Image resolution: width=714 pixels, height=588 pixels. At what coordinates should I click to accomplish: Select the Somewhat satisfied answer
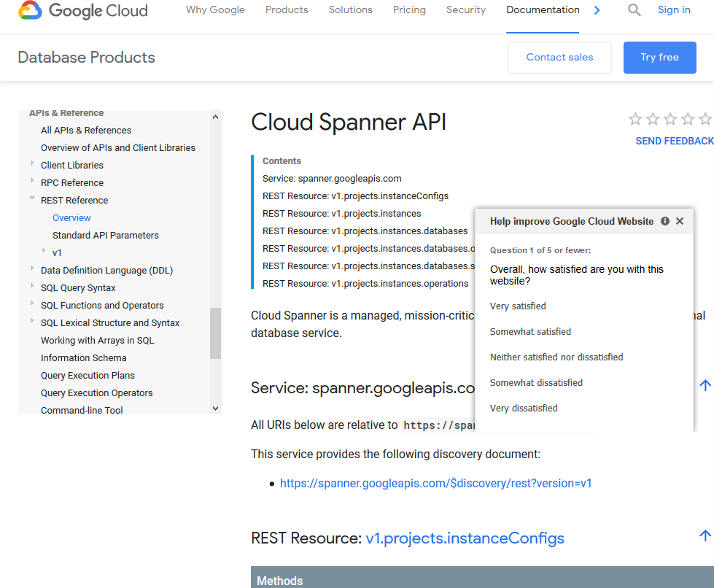coord(530,332)
